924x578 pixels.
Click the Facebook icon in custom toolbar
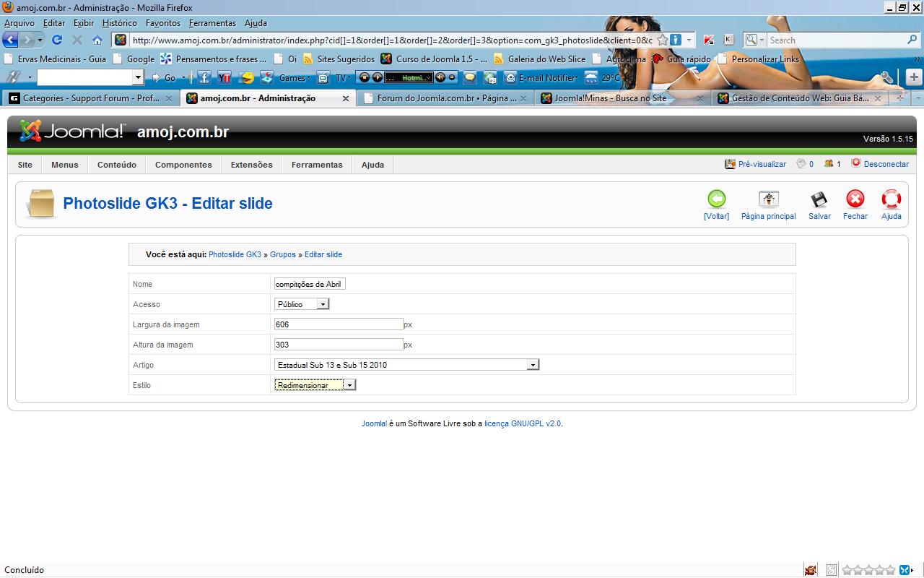coord(204,77)
